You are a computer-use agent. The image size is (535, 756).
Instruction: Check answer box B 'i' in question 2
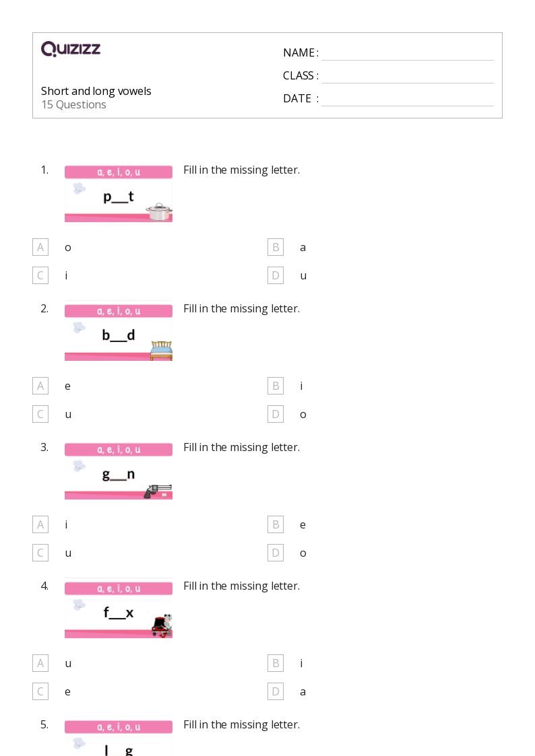[x=276, y=386]
